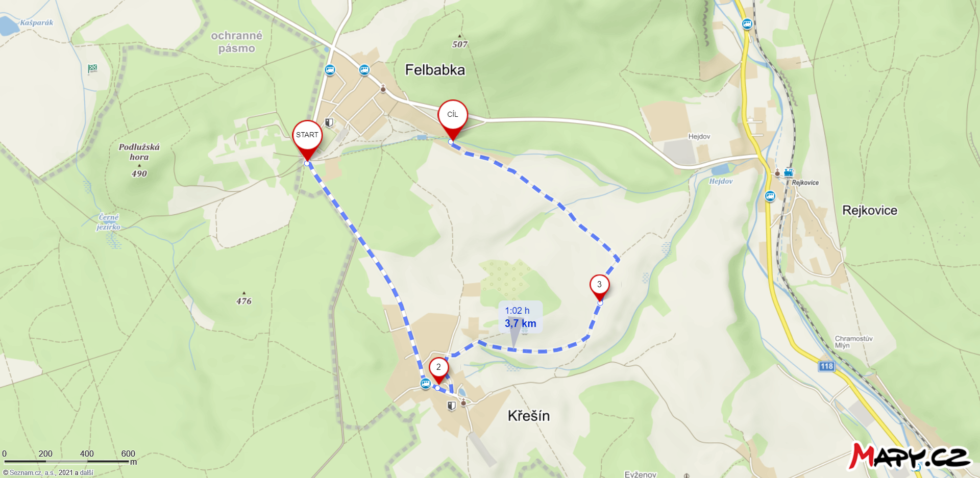Click the road 118 number sign
Screen dimensions: 980x478
coord(827,366)
